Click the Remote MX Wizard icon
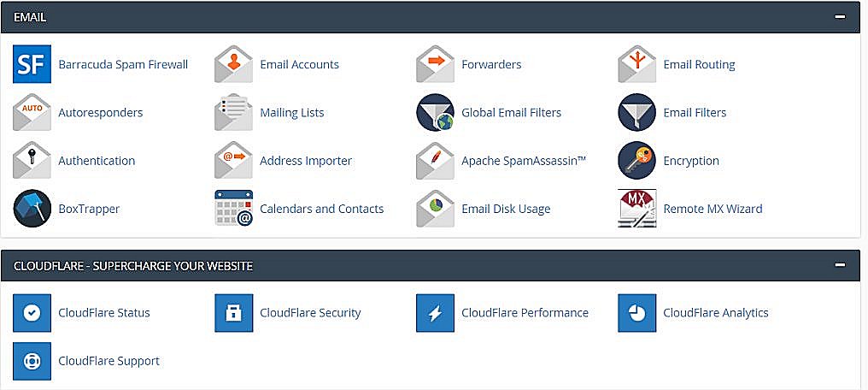Viewport: 868px width, 390px height. (636, 208)
